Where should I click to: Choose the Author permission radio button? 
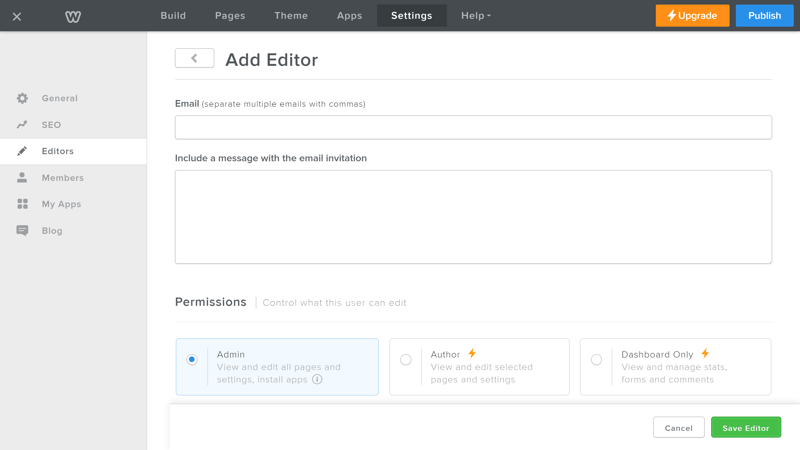click(406, 360)
